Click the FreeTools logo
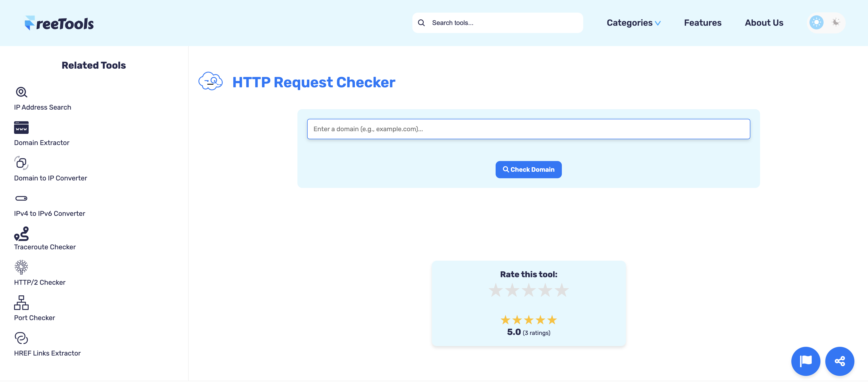The width and height of the screenshot is (868, 389). [59, 23]
